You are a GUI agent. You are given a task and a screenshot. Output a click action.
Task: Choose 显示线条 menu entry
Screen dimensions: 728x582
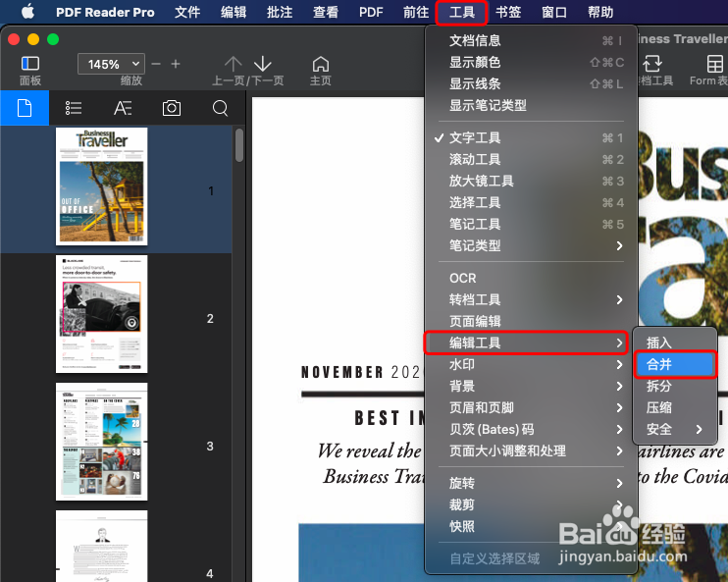pyautogui.click(x=531, y=83)
